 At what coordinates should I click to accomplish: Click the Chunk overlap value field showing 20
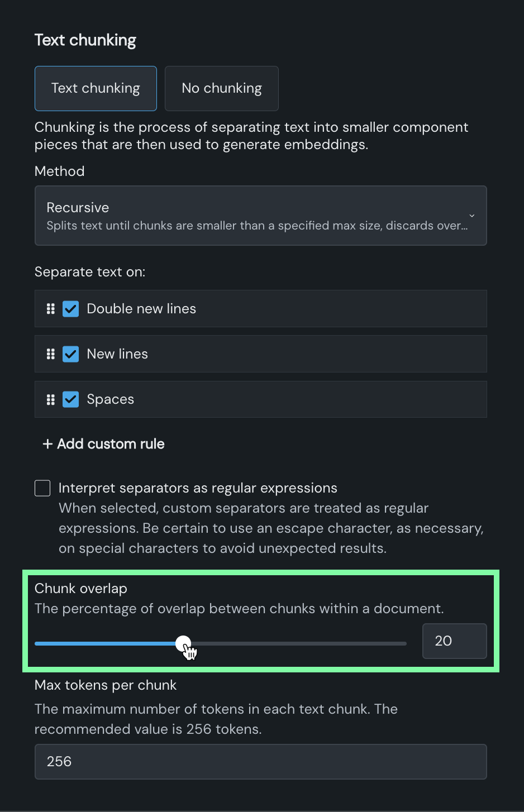(x=454, y=641)
